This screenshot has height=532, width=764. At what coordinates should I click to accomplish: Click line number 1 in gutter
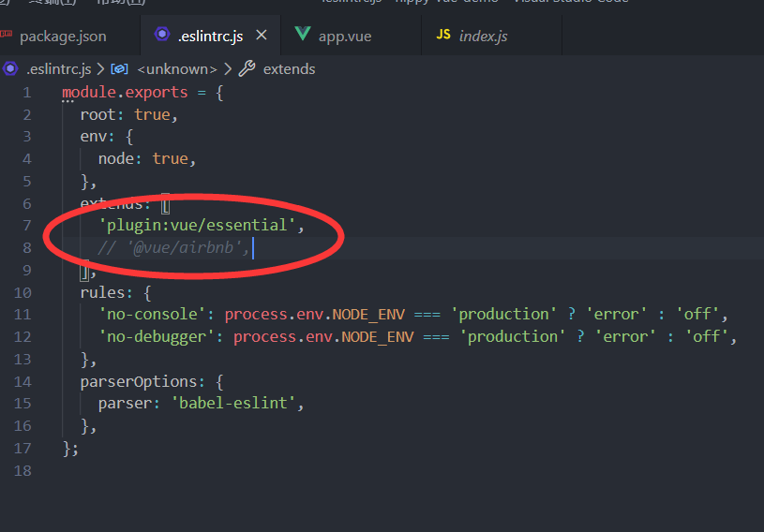point(27,93)
